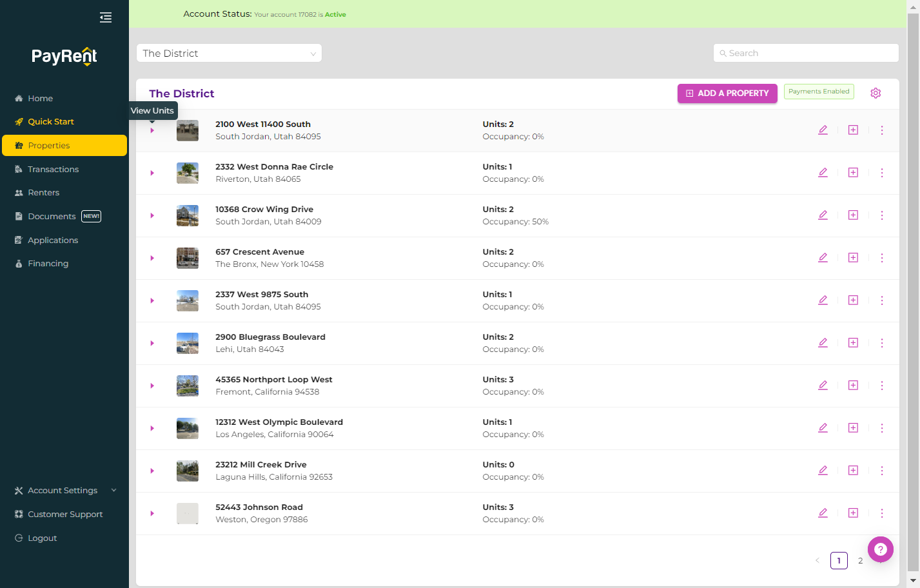Click the PayRent logo

point(64,57)
